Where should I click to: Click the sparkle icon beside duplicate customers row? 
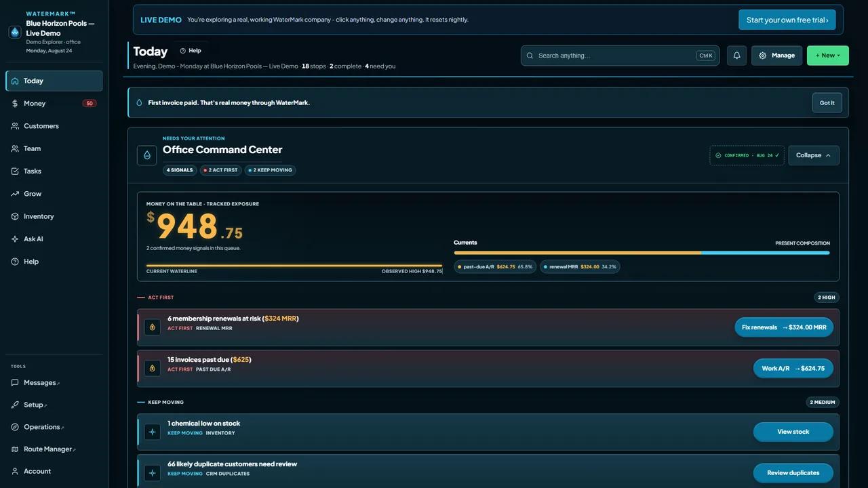pos(152,473)
